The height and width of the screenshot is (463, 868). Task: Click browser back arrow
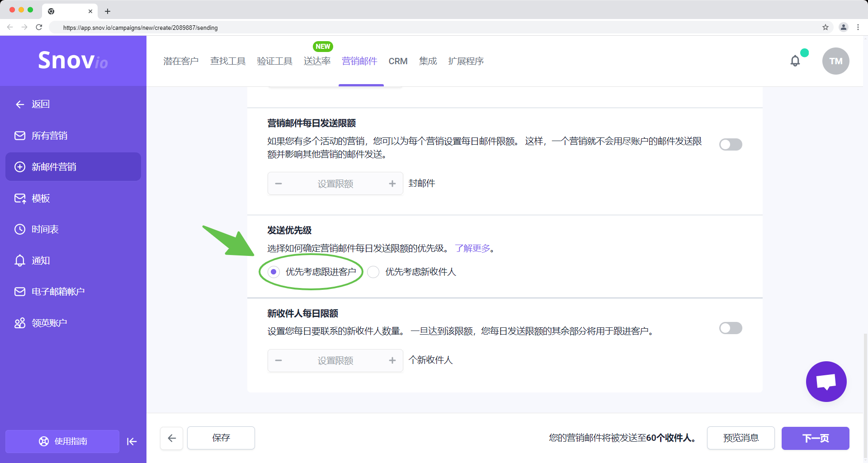tap(10, 27)
